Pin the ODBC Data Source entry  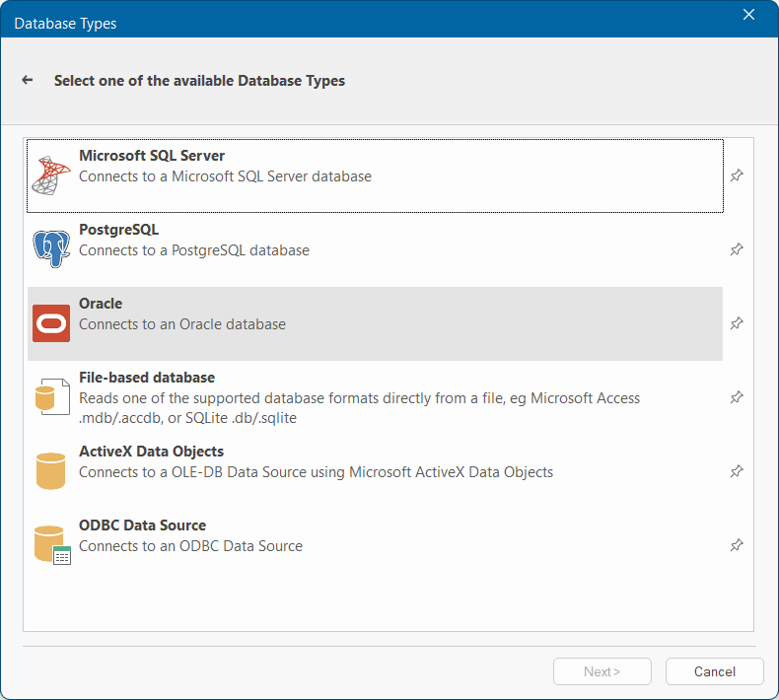click(737, 545)
